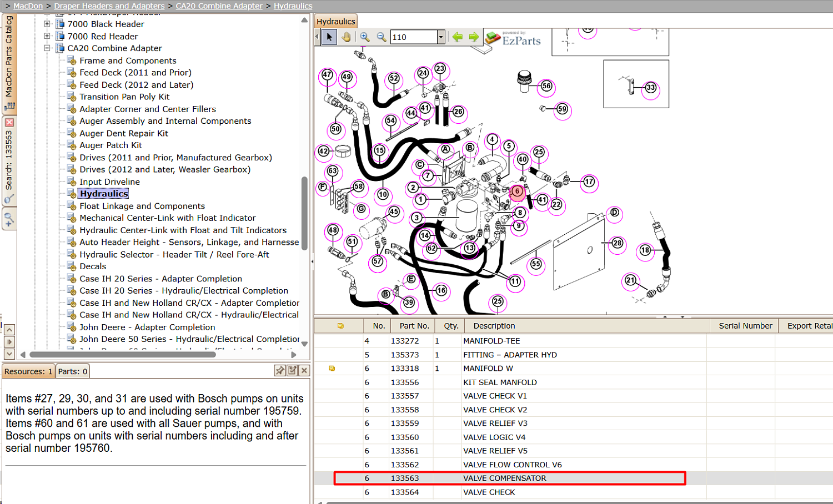Select callout 33 in the diagram inset

click(x=651, y=88)
